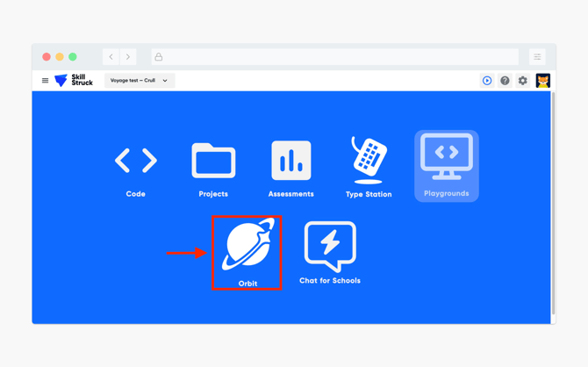This screenshot has width=588, height=367.
Task: Open the hamburger menu
Action: pyautogui.click(x=45, y=80)
